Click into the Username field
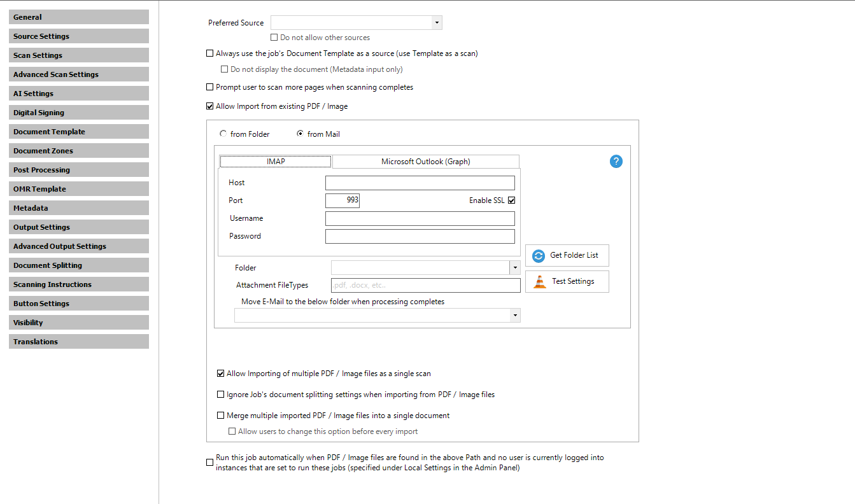This screenshot has height=504, width=855. coord(420,219)
